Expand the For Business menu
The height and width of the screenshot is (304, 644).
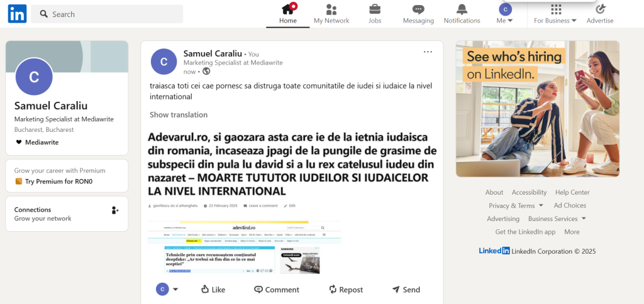click(555, 14)
